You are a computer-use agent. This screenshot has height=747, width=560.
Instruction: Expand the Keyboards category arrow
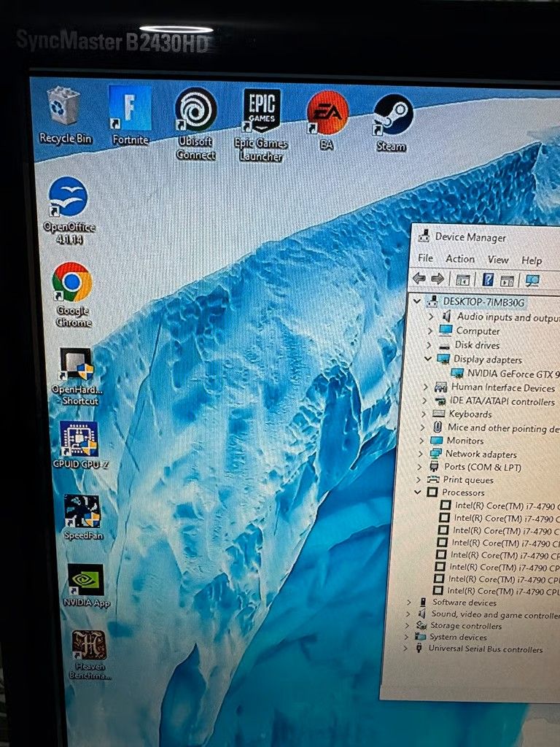click(x=424, y=414)
